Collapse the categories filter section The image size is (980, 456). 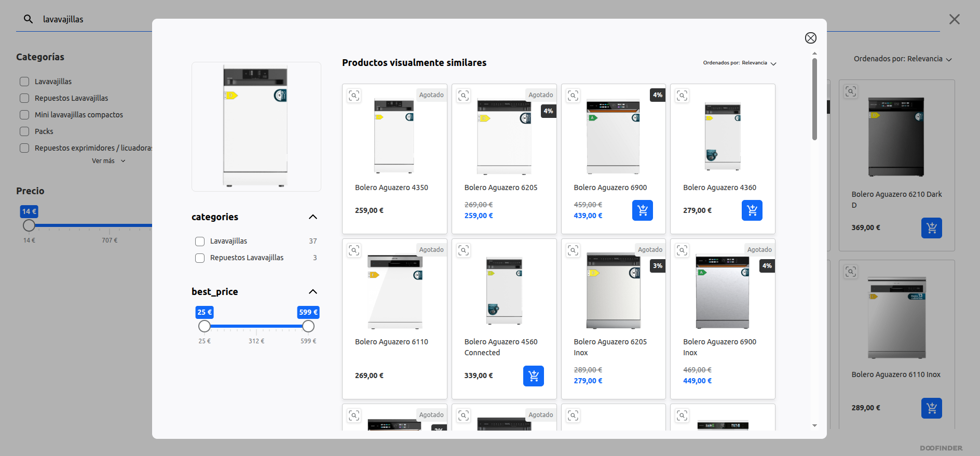[x=312, y=217]
